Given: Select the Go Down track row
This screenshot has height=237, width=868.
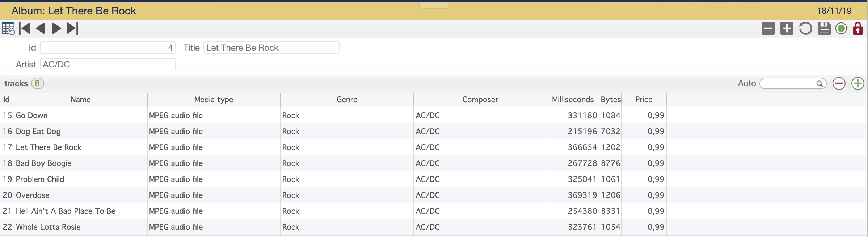Looking at the screenshot, I should click(433, 115).
